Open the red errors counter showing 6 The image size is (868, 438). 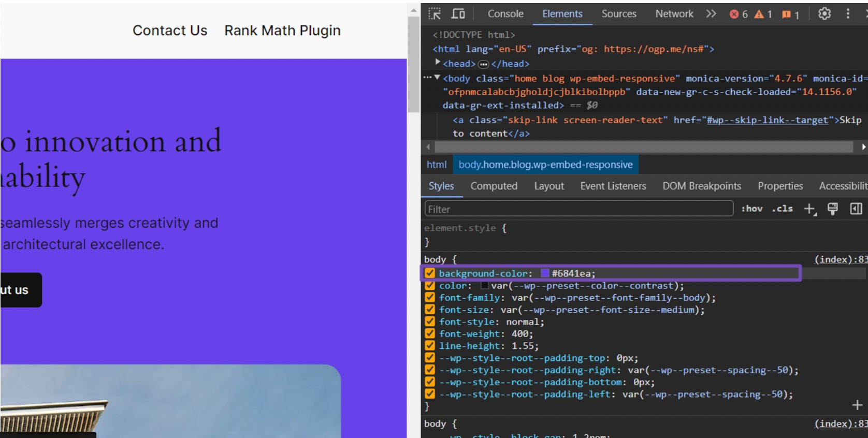[x=739, y=14]
